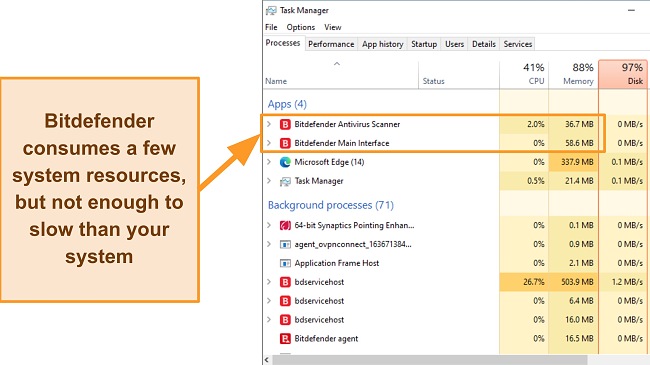Click the 26.7% CPU cell
The image size is (650, 365).
tap(524, 282)
